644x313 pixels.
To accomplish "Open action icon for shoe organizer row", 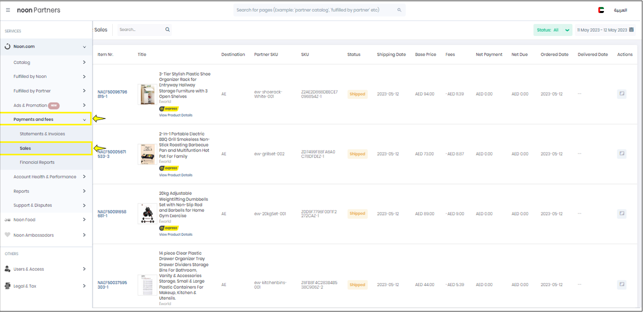I will click(621, 94).
